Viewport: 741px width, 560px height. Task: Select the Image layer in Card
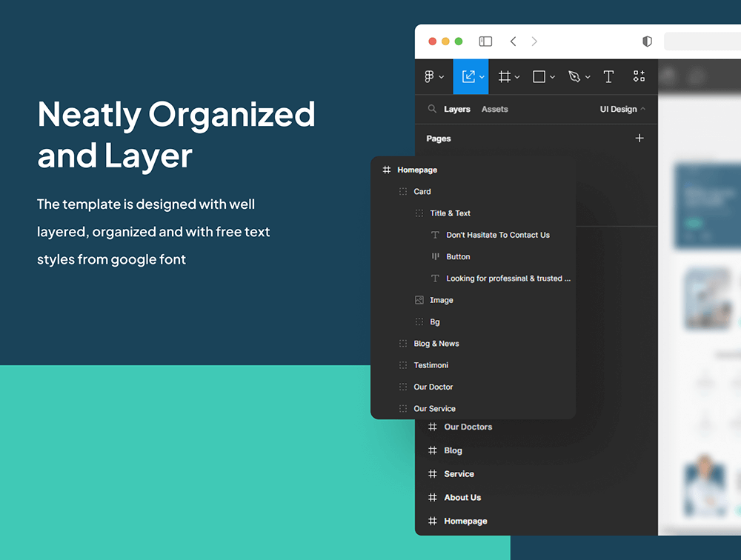(441, 300)
